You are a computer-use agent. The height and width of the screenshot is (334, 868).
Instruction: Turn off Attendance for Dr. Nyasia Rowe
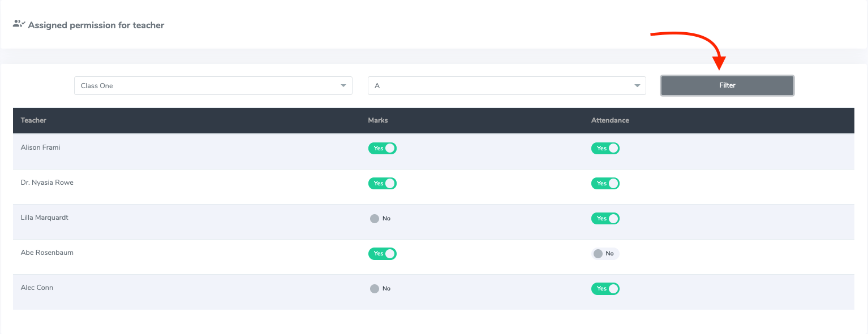click(605, 184)
